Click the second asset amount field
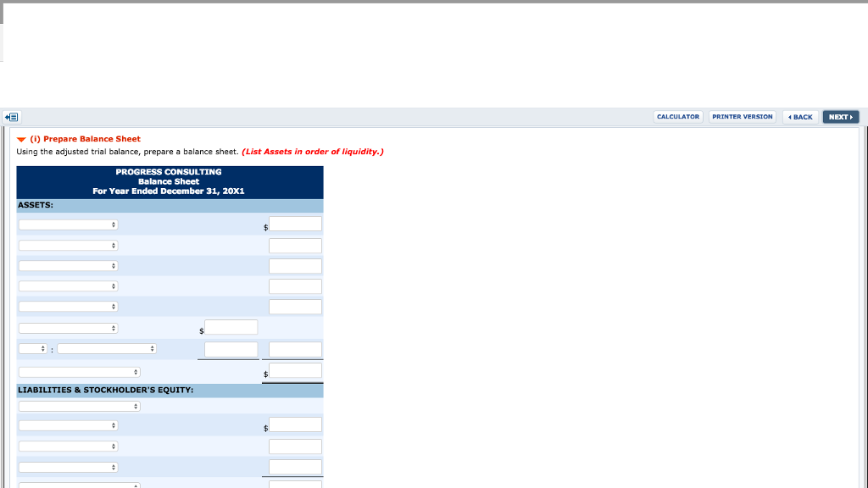868x488 pixels. coord(295,246)
